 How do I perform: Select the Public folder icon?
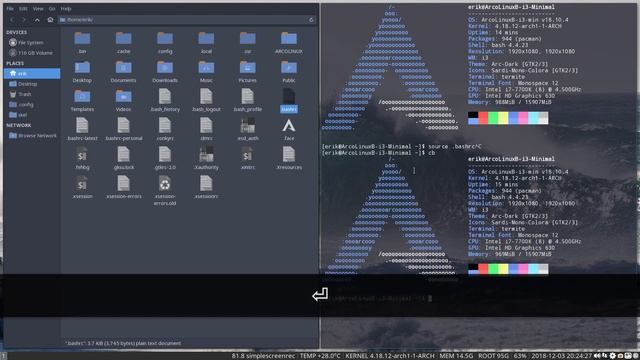(x=289, y=68)
